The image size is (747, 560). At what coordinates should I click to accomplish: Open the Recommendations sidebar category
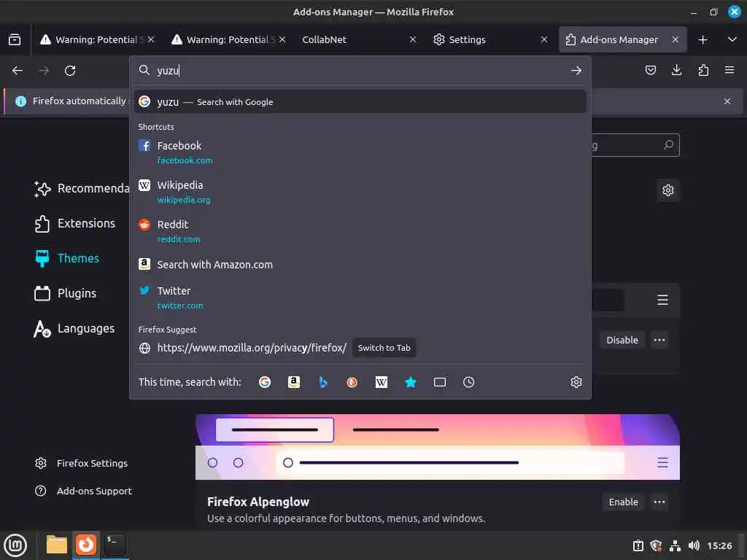(x=81, y=189)
